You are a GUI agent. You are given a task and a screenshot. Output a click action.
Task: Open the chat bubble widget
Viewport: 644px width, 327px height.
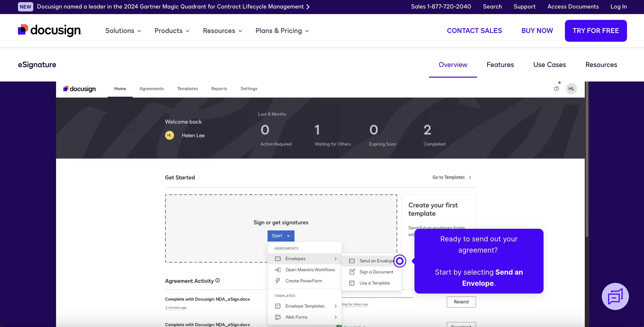pos(615,296)
